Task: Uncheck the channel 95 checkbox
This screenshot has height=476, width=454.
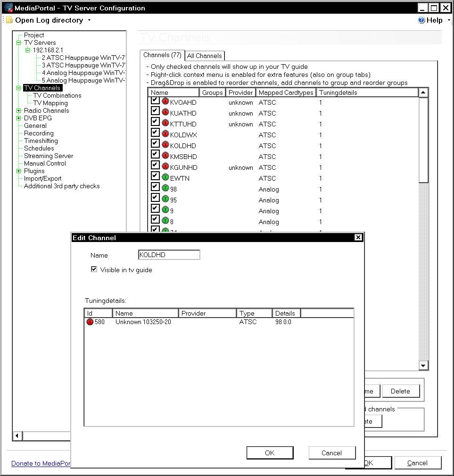Action: (x=155, y=197)
